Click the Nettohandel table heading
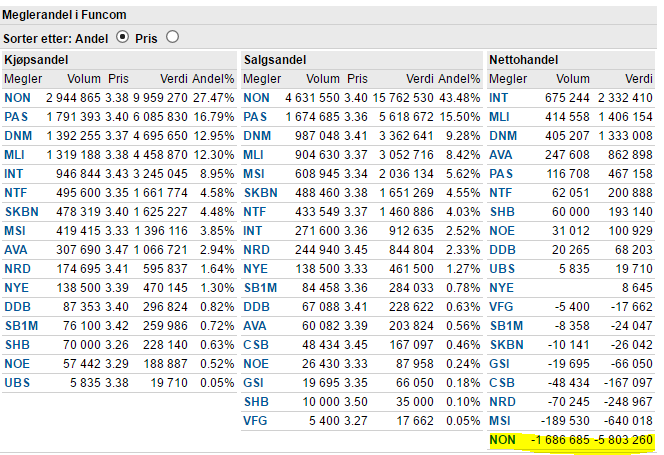 523,60
